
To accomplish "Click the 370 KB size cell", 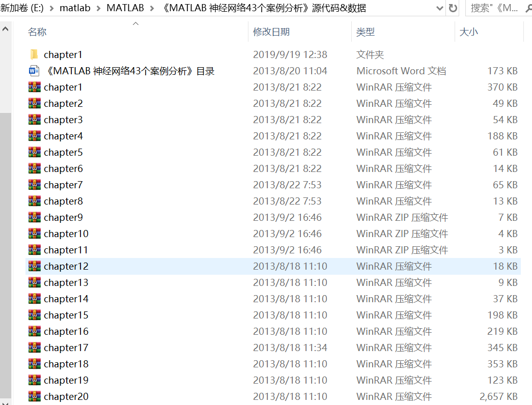I will point(502,87).
